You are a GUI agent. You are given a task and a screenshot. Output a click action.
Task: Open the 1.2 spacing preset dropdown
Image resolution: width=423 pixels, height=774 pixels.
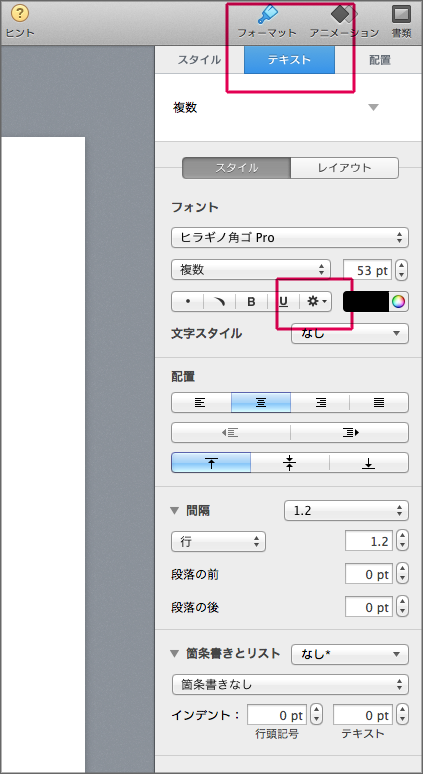(346, 510)
